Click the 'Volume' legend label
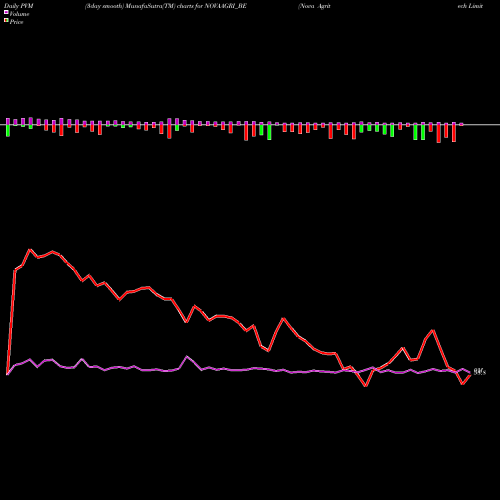Viewport: 500px width, 500px height. pyautogui.click(x=19, y=14)
